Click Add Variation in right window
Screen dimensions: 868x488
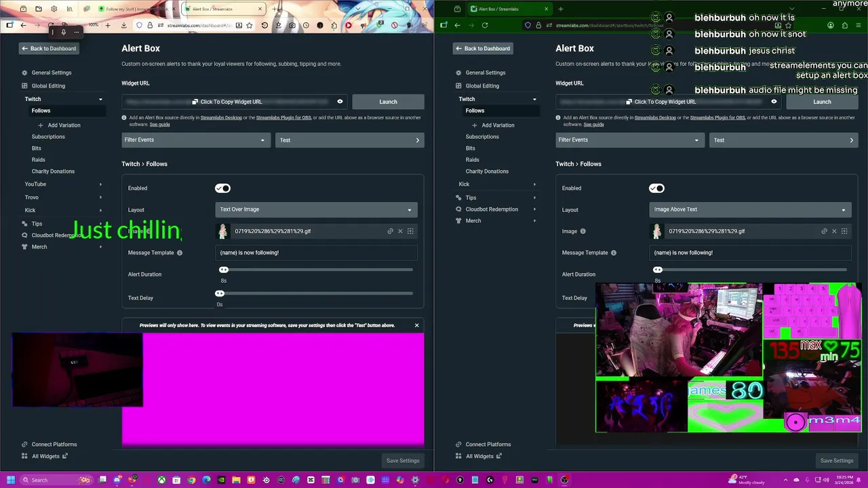point(498,125)
